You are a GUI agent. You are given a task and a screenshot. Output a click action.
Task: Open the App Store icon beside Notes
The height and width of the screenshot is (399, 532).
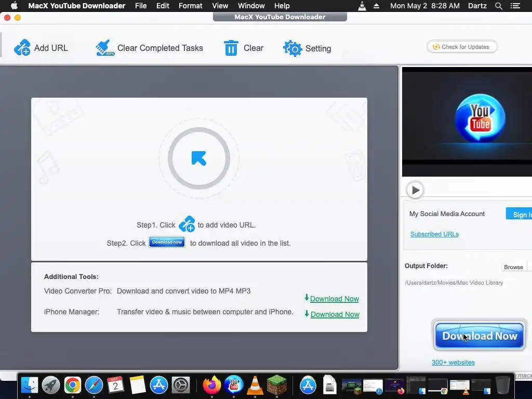coord(159,385)
